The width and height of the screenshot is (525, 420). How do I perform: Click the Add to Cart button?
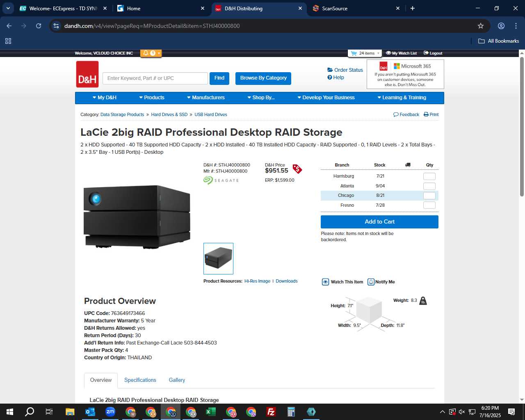pos(379,222)
